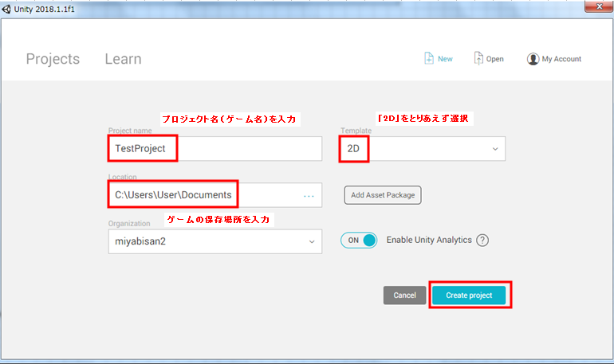Close the Unity 2018.1.1f1 window
The width and height of the screenshot is (614, 364).
tap(598, 6)
